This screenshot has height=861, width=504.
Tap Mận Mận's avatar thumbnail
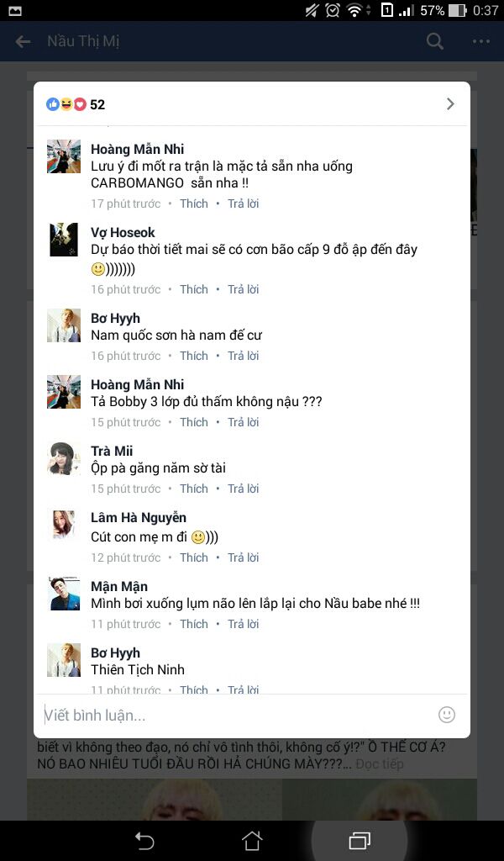[x=64, y=594]
